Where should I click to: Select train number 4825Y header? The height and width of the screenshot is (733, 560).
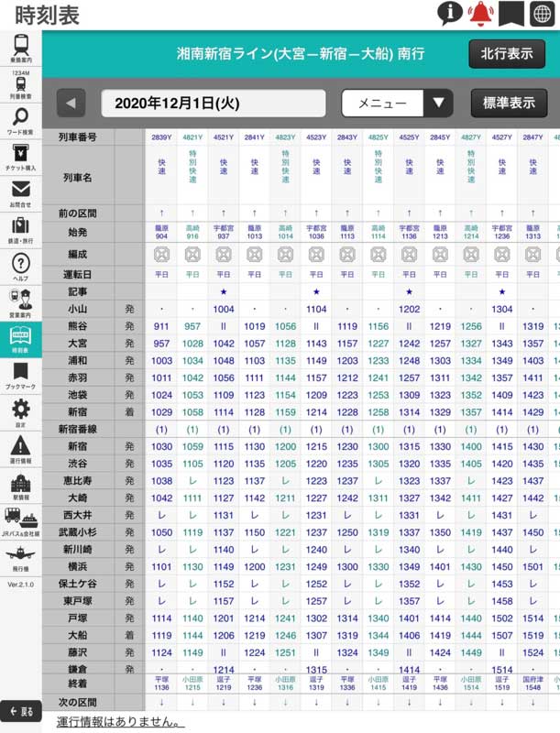coord(379,137)
